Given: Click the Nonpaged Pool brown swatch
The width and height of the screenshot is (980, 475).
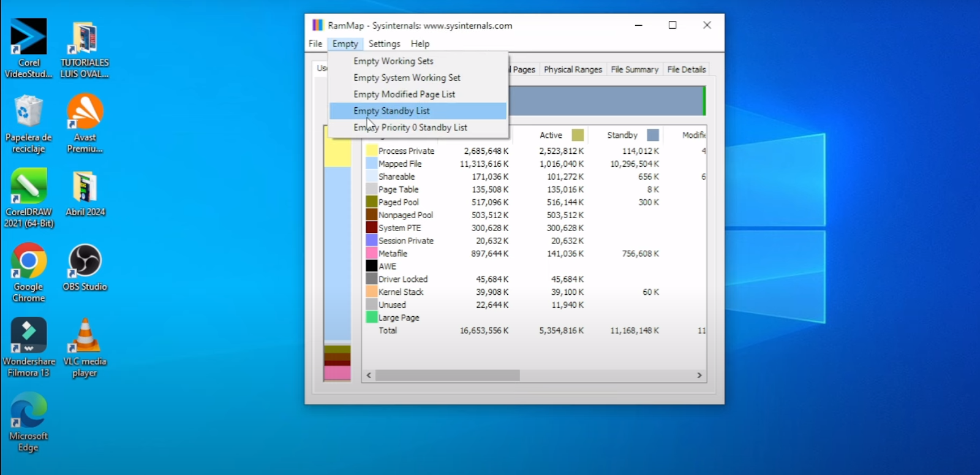Looking at the screenshot, I should (x=371, y=215).
